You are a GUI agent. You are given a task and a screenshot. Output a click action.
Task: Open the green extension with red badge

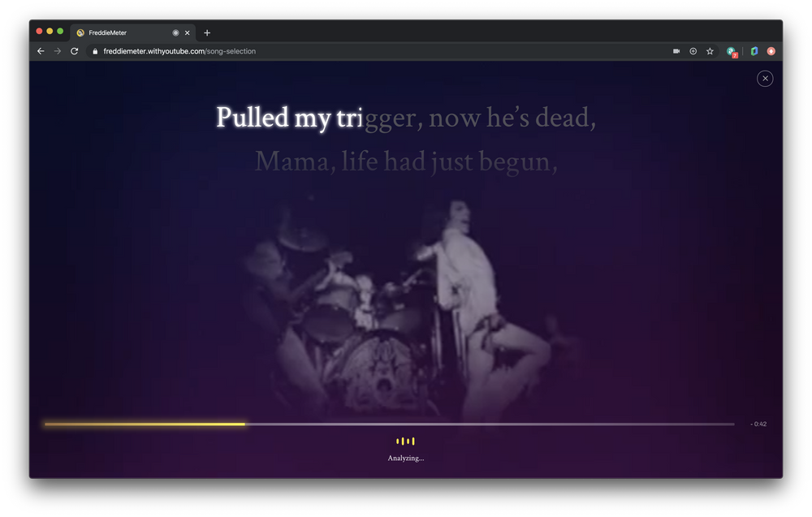click(x=732, y=51)
